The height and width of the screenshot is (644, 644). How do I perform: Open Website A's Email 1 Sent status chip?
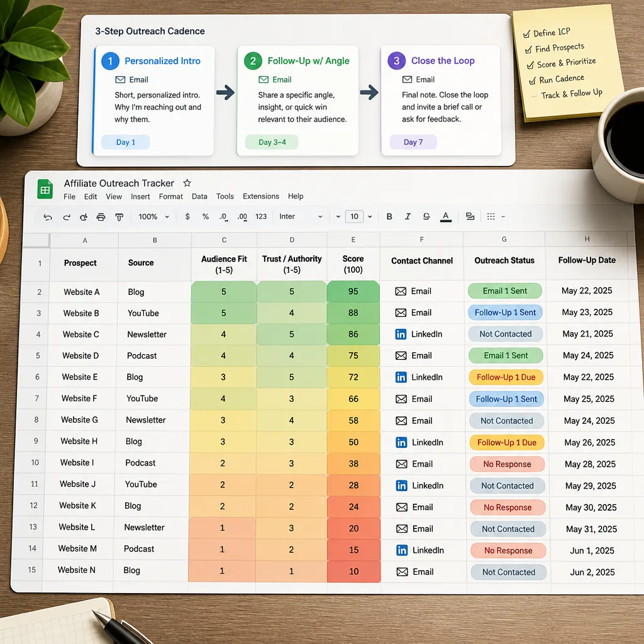coord(505,291)
